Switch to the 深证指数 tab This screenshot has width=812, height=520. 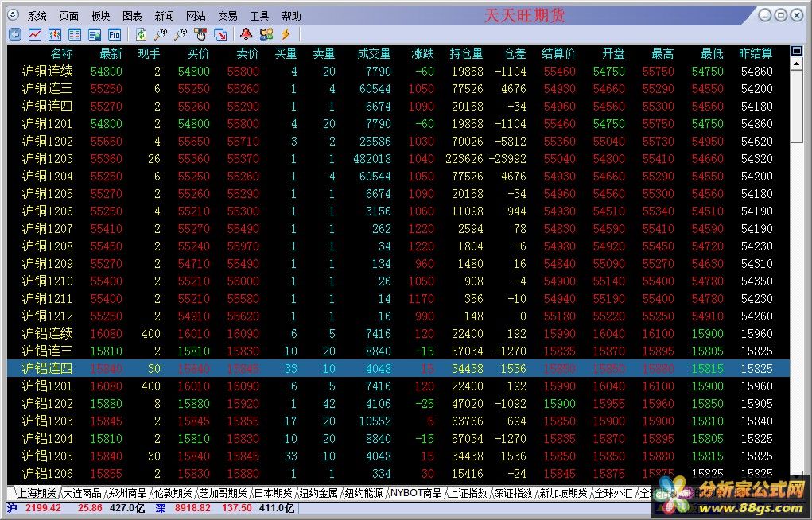(x=513, y=493)
